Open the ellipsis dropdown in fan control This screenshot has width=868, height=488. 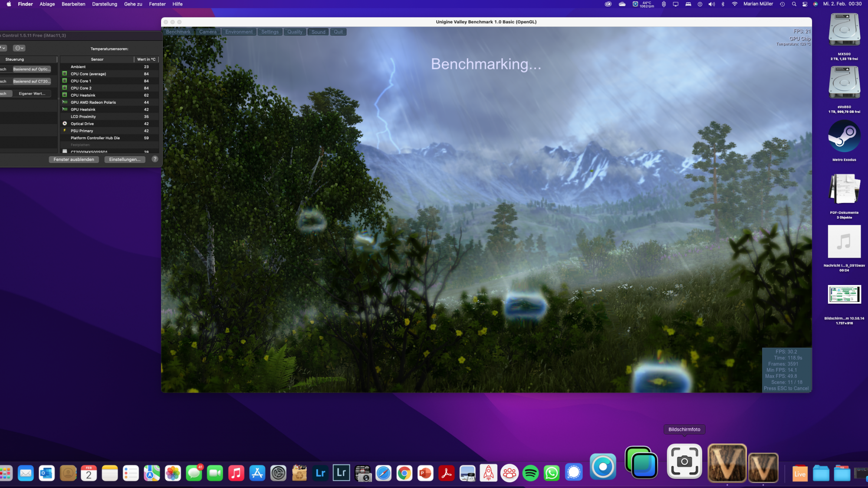click(x=19, y=48)
